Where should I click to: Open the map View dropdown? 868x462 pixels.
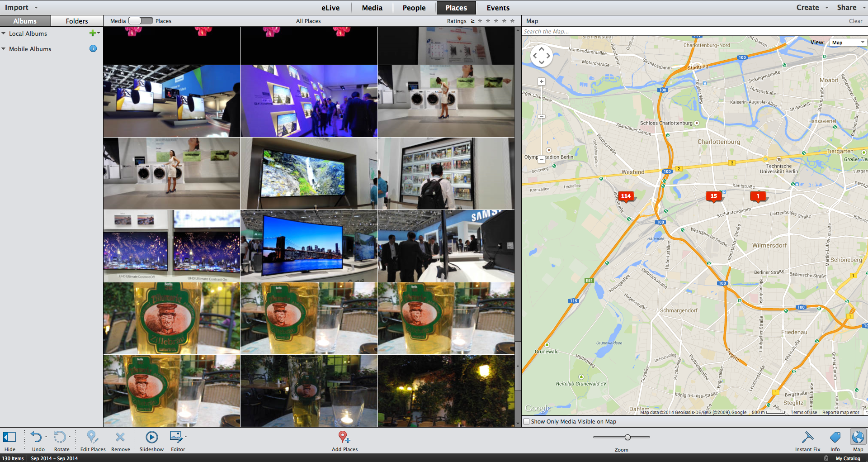click(848, 43)
